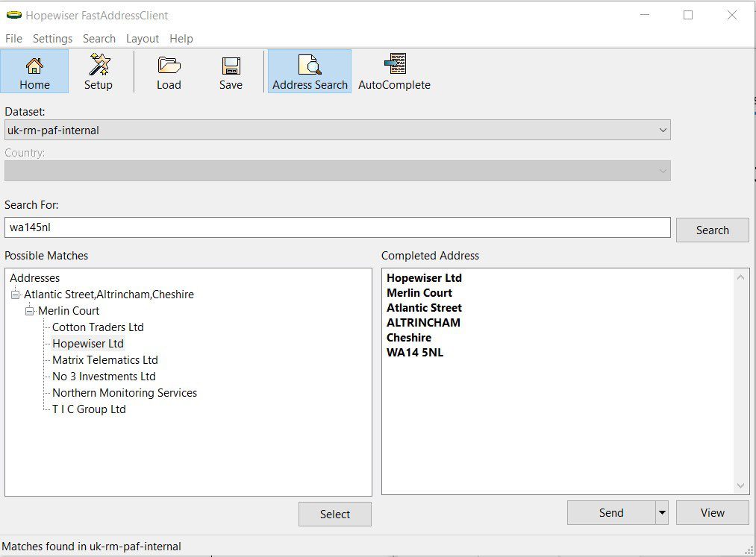
Task: Open the Search menu
Action: click(x=99, y=39)
